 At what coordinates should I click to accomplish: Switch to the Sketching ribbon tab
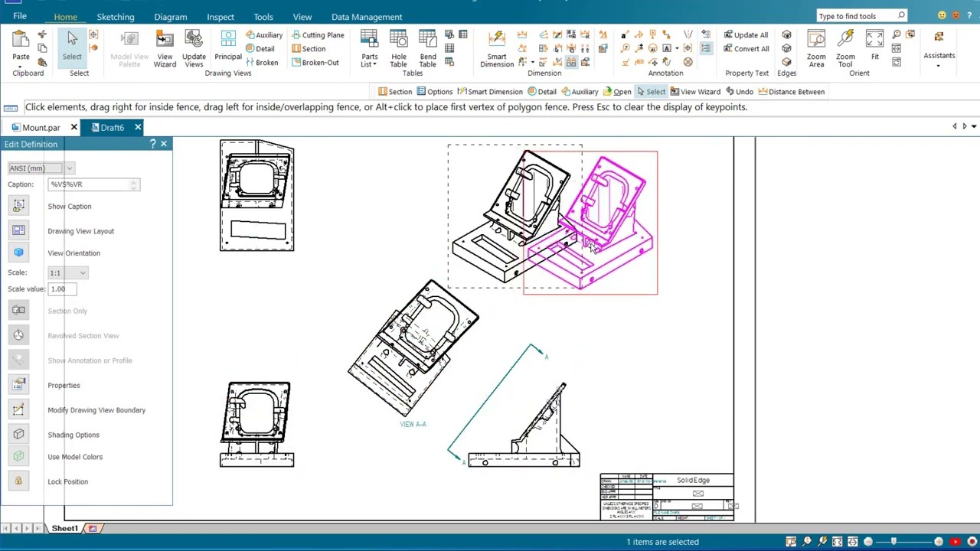point(116,17)
